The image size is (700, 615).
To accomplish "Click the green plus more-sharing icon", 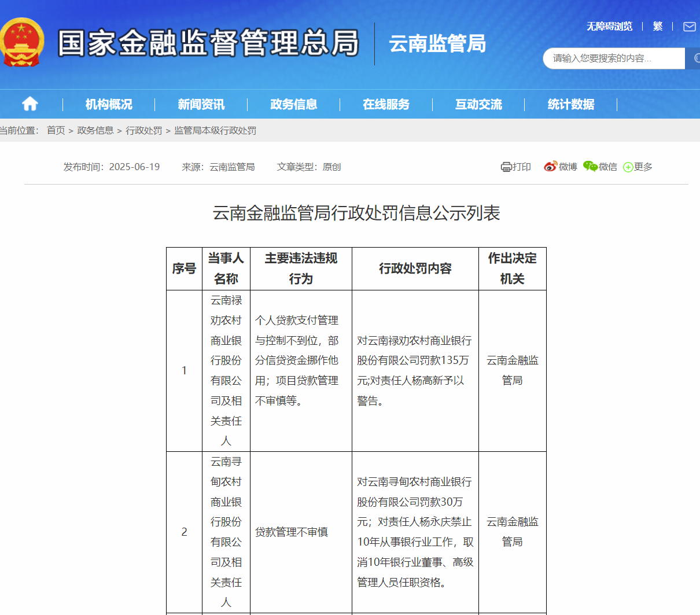I will (x=628, y=167).
